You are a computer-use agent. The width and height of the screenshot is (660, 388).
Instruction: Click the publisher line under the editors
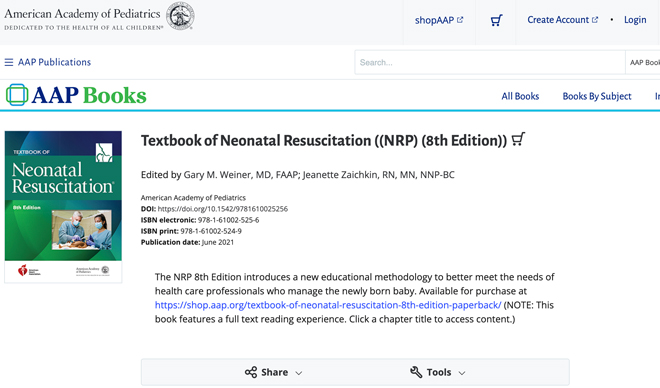point(193,198)
